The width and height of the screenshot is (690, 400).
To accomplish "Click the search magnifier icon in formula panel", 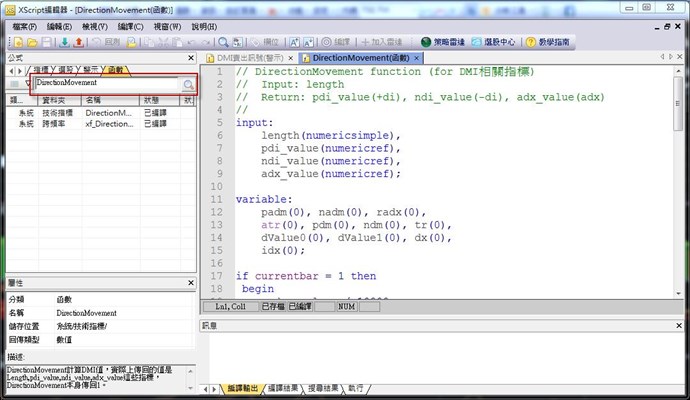I will click(187, 85).
